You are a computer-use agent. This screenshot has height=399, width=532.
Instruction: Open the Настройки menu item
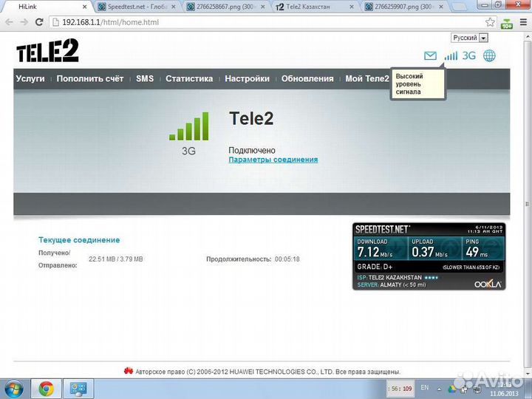click(247, 79)
